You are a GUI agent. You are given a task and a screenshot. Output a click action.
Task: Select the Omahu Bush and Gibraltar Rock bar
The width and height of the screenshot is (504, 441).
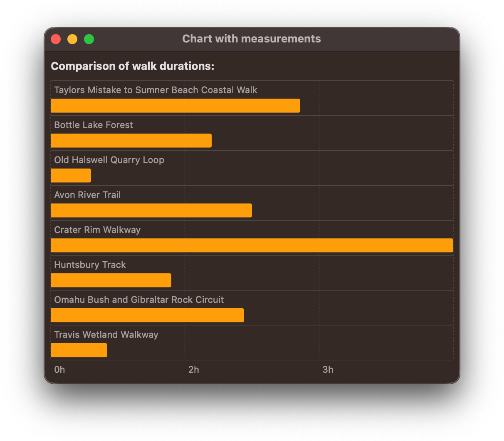(x=147, y=315)
